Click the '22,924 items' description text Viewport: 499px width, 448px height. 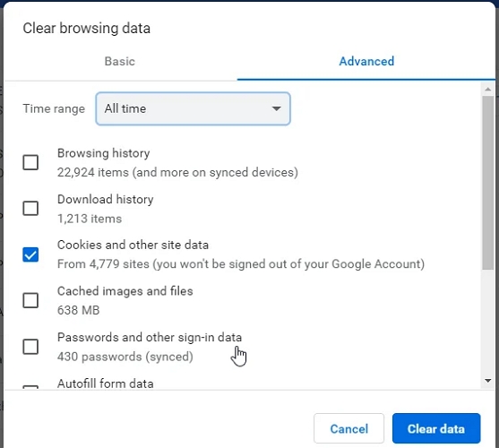click(177, 172)
